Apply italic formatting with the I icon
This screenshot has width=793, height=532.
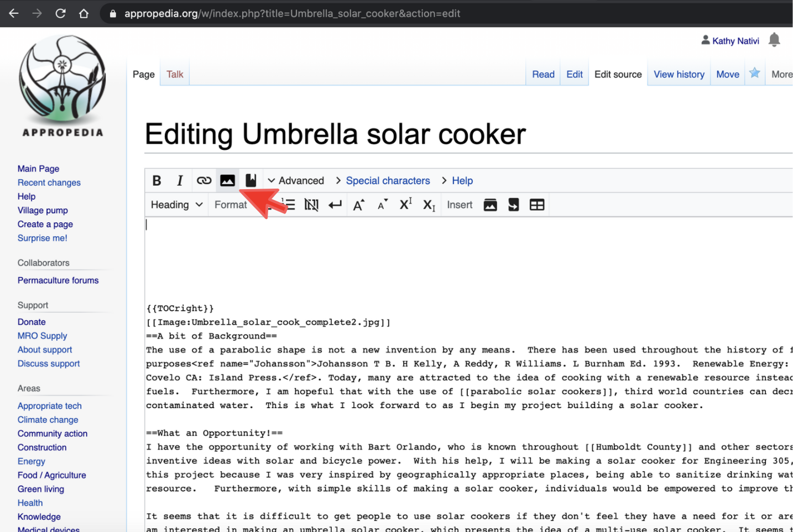click(180, 181)
